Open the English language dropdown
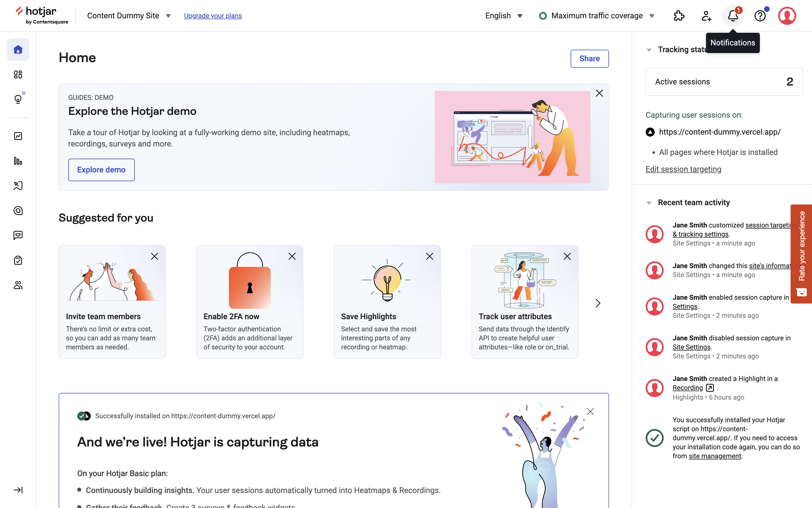812x508 pixels. (504, 16)
